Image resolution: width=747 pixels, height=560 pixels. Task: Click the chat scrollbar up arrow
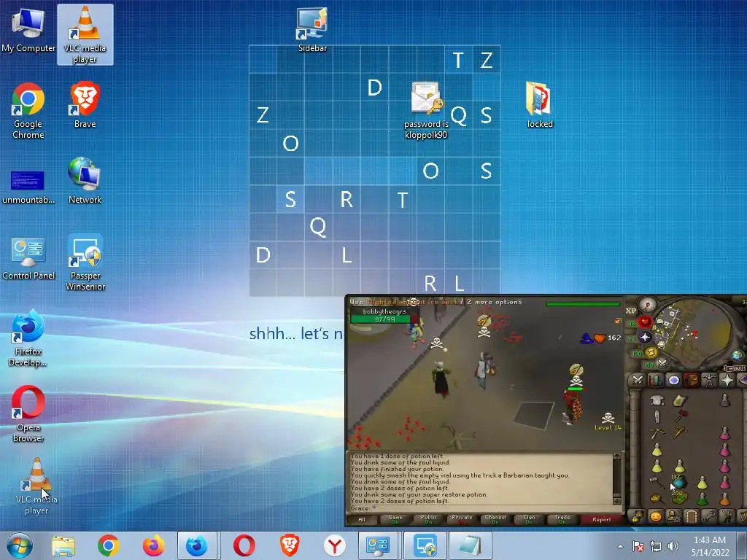point(617,456)
